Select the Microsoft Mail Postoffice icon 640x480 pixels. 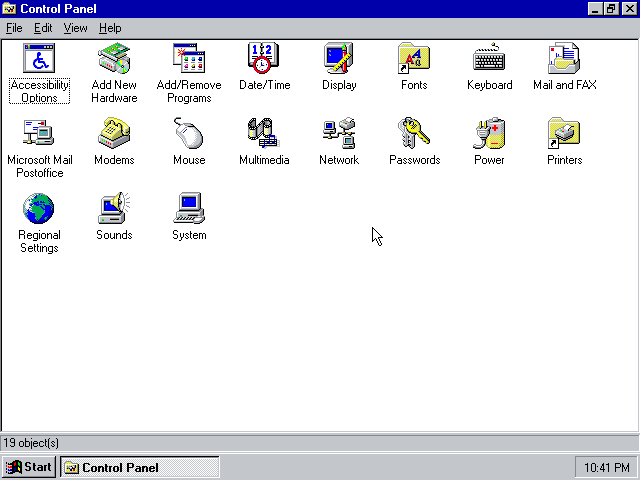(x=39, y=132)
